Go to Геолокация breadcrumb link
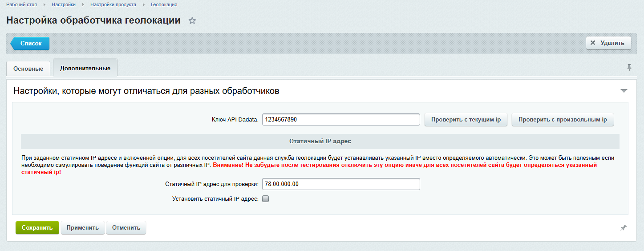The width and height of the screenshot is (644, 251). 164,4
